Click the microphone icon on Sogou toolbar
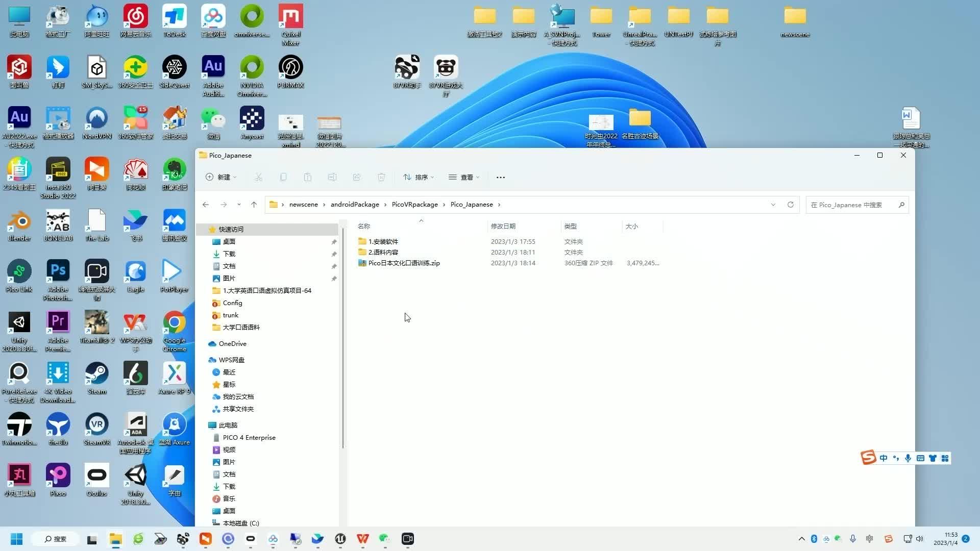Screen dimensions: 980x551 click(908, 458)
